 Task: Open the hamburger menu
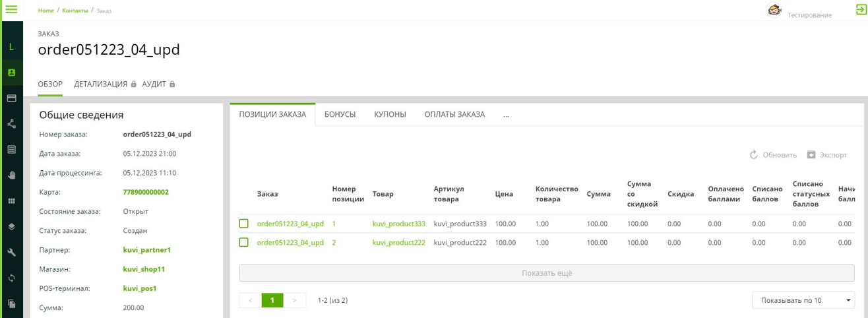tap(11, 9)
